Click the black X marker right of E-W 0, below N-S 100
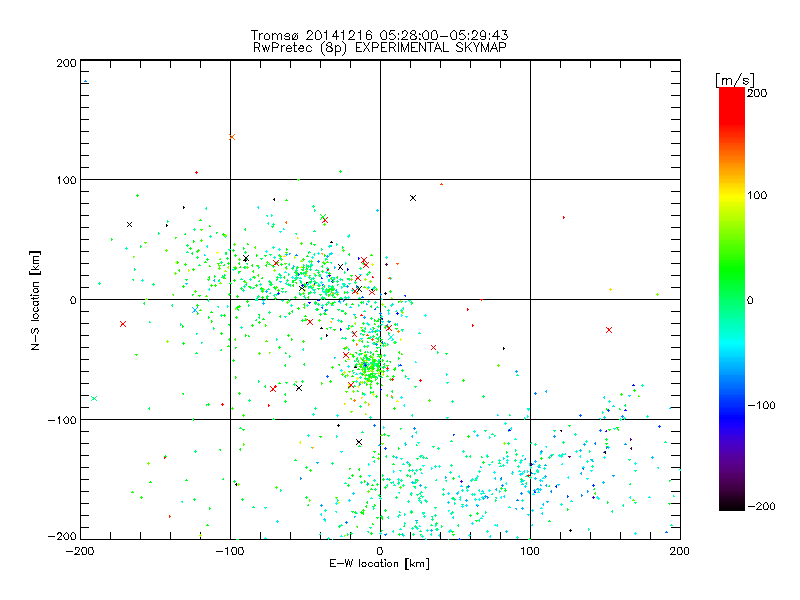The image size is (800, 600). [413, 198]
